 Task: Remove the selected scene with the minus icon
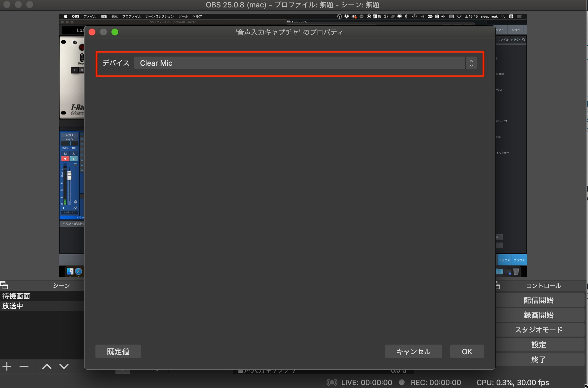click(24, 366)
